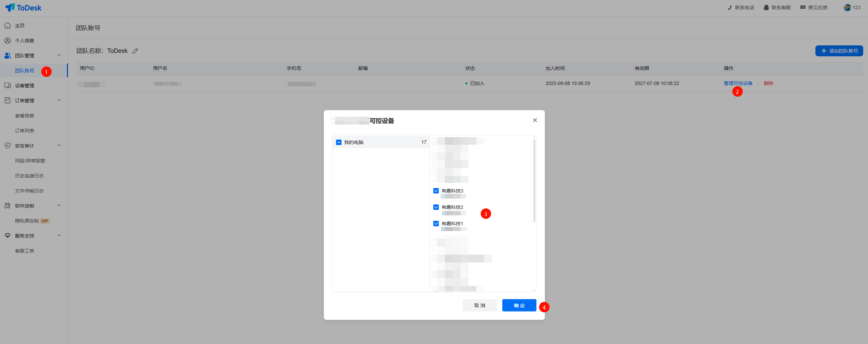Uncheck the 有趣科技2 device
This screenshot has height=344, width=868.
(436, 207)
